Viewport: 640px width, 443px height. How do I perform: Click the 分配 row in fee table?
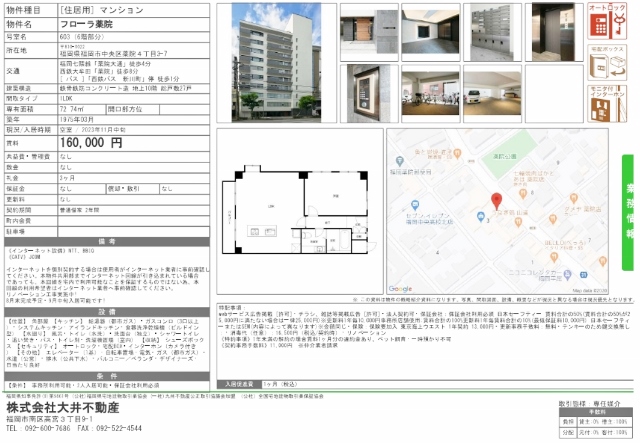597,432
